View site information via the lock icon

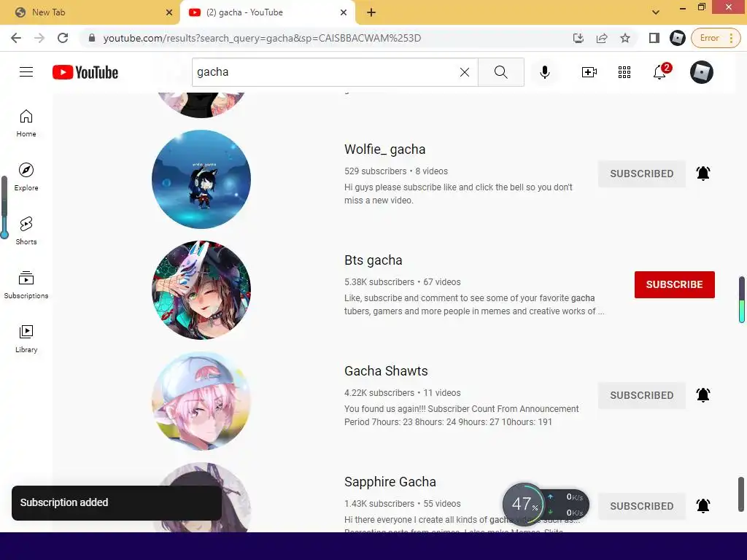tap(92, 38)
